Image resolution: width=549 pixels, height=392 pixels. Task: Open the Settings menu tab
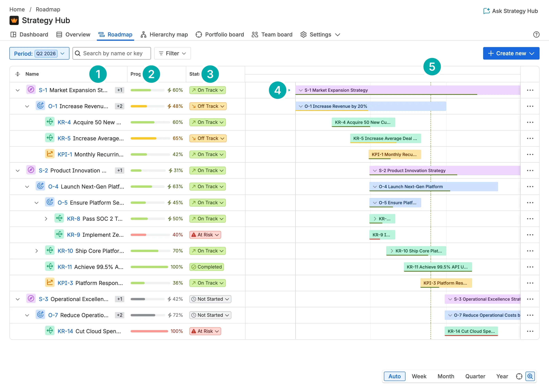tap(320, 34)
